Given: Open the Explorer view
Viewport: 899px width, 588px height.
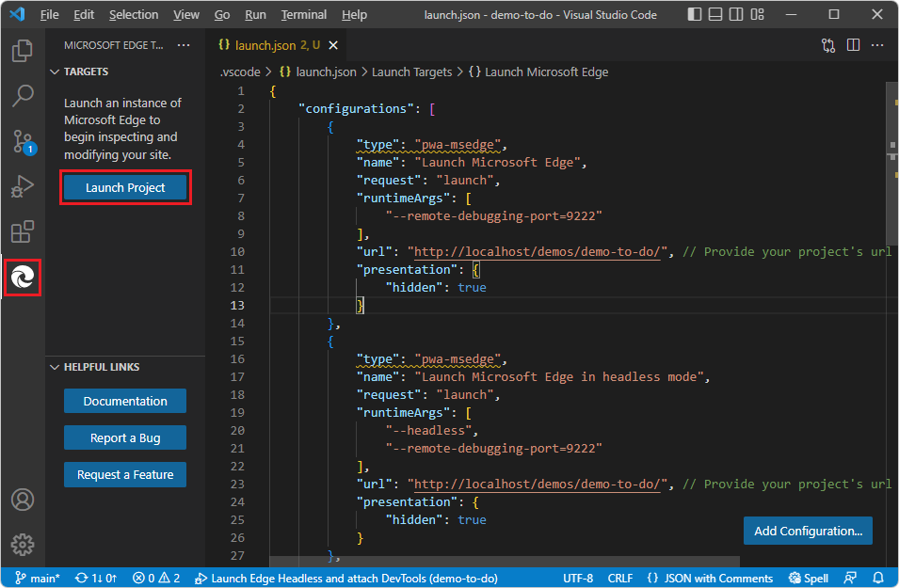Looking at the screenshot, I should tap(22, 51).
